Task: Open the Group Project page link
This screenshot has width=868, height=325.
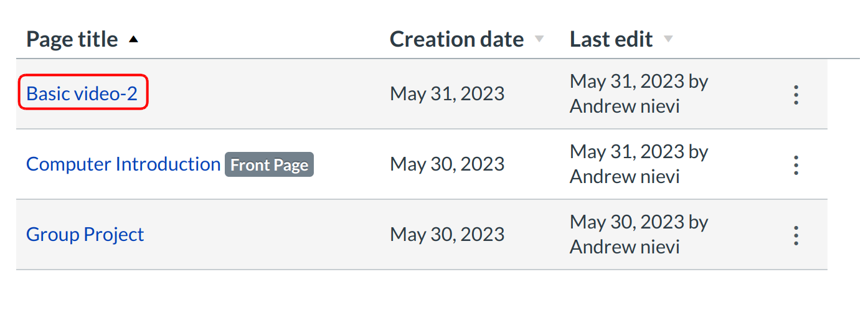Action: coord(85,235)
